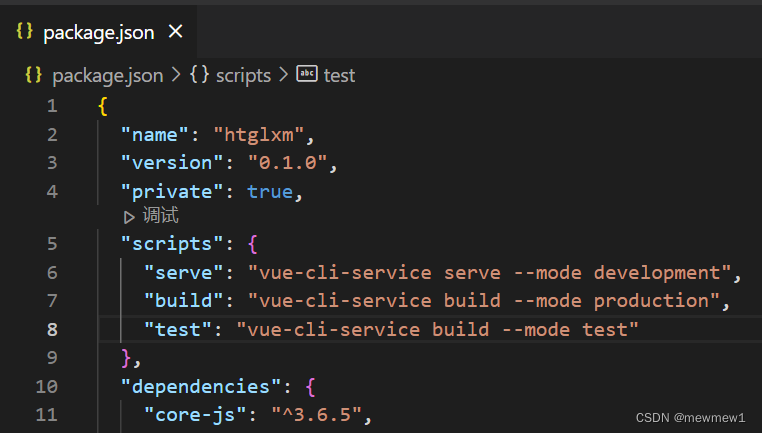Click the true boolean value
The image size is (762, 433).
coord(270,192)
